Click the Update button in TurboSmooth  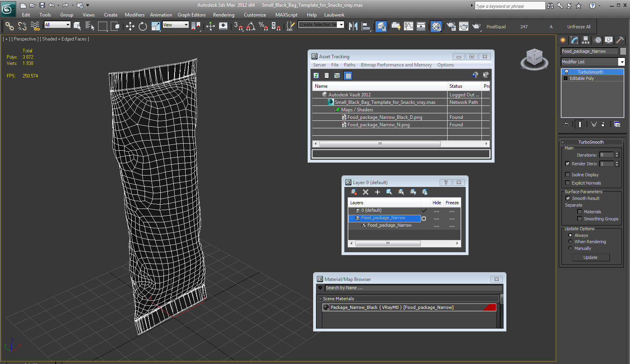[591, 257]
